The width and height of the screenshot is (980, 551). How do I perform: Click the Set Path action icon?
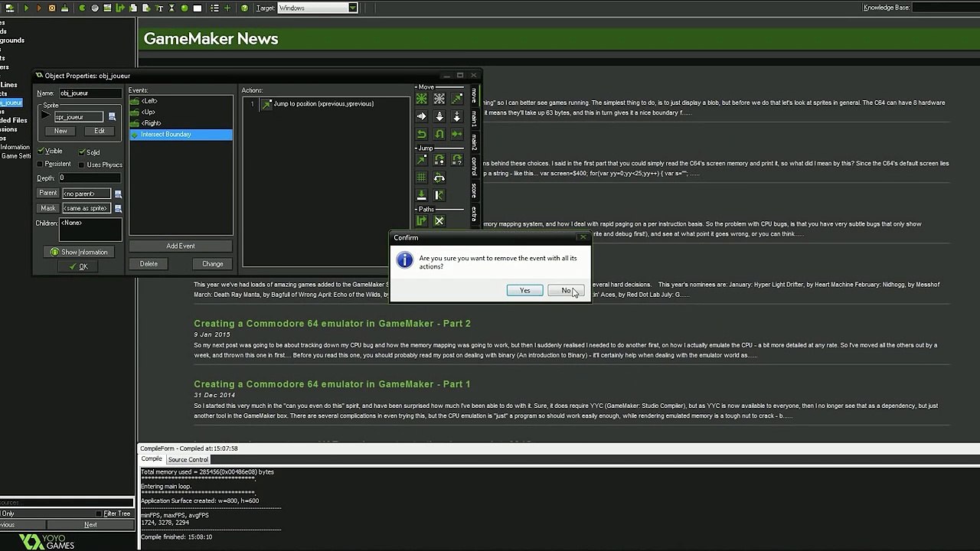coord(421,221)
